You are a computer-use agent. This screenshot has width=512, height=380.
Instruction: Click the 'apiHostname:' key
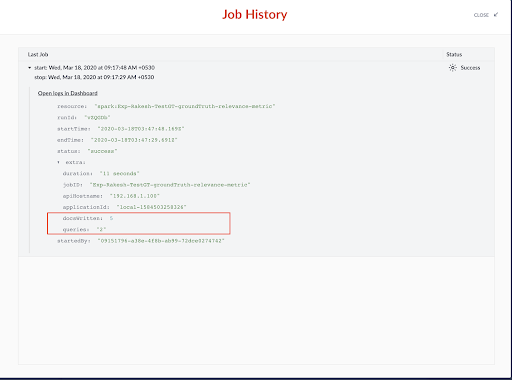click(83, 196)
